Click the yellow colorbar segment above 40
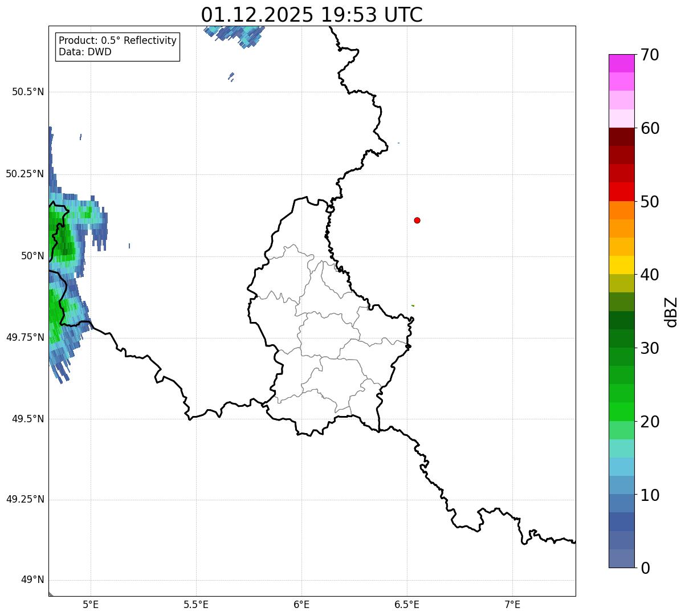This screenshot has width=685, height=616. tap(621, 265)
